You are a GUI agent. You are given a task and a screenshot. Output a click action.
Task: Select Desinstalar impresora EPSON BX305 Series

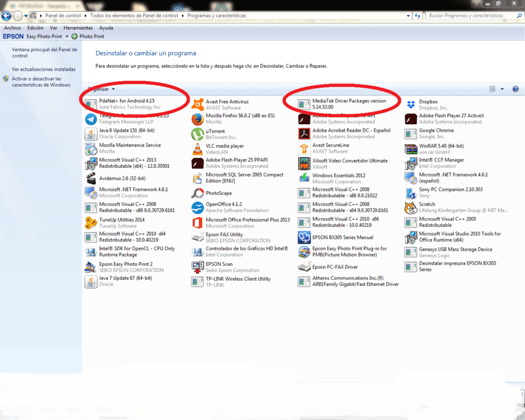(x=451, y=266)
